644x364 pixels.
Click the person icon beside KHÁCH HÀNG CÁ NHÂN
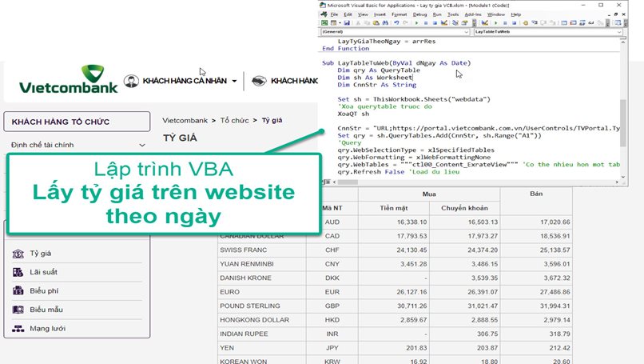(x=131, y=81)
